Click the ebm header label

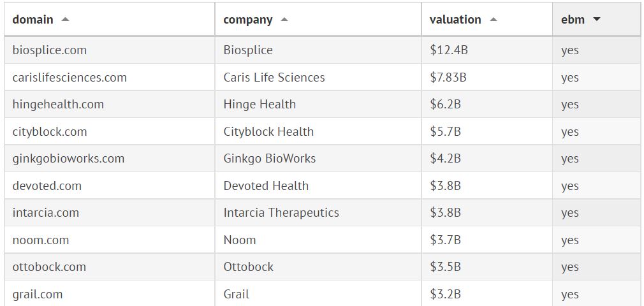(x=573, y=20)
